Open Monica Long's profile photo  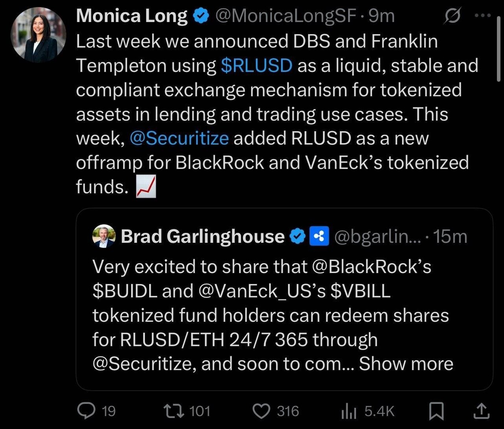click(x=39, y=35)
